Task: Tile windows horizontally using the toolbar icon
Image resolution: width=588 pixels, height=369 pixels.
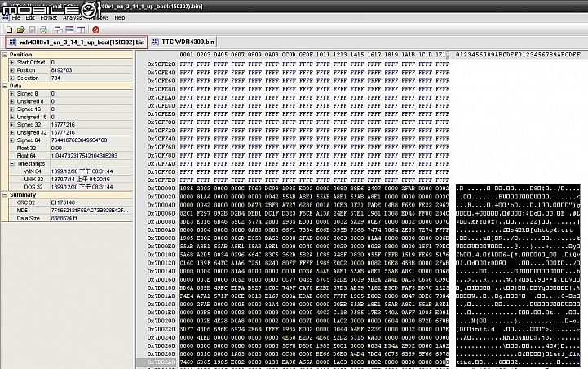Action: [x=70, y=29]
